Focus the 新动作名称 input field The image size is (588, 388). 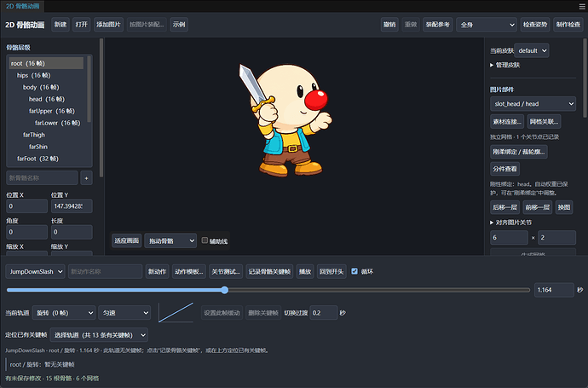(x=106, y=271)
